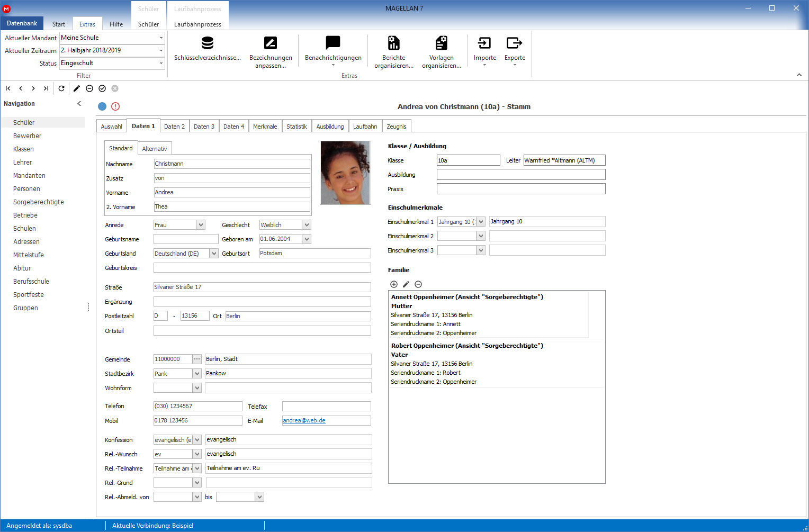Screen dimensions: 809x532
Task: Switch to the Laufbahn tab
Action: (x=365, y=127)
